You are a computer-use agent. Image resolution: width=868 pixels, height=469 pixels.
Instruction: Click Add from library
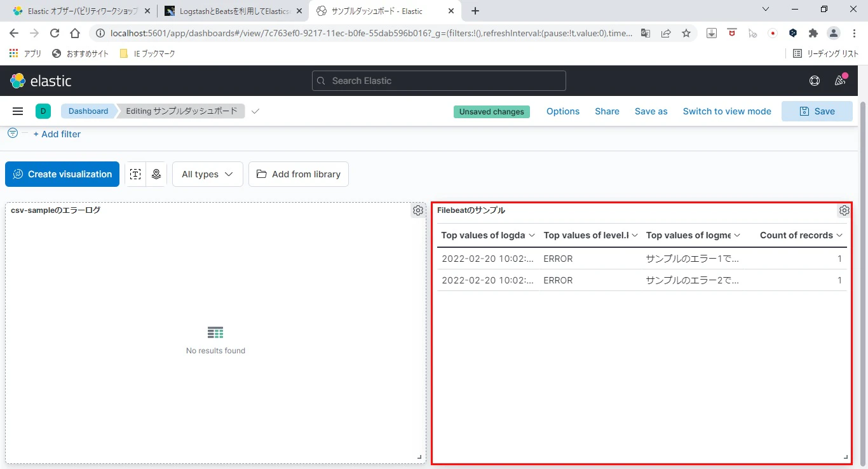coord(299,174)
